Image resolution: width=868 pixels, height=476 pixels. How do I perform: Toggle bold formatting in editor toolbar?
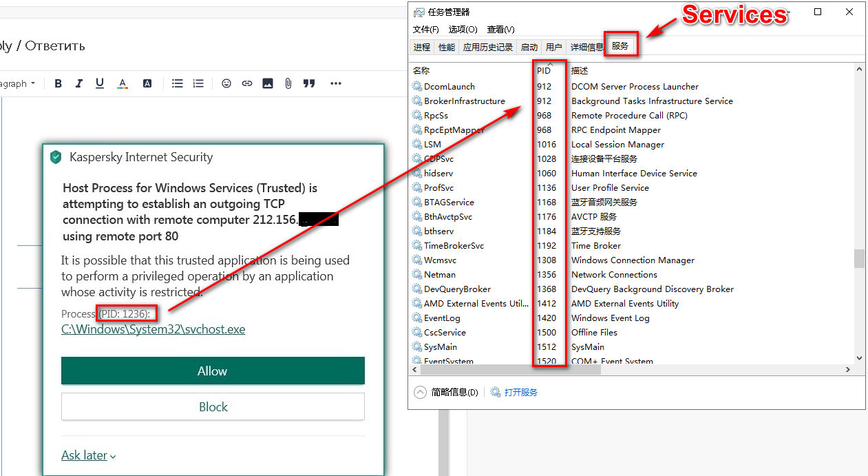(x=59, y=83)
